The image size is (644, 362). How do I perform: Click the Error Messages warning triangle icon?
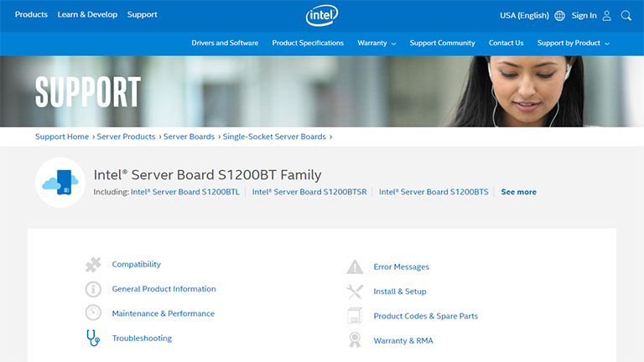point(355,266)
